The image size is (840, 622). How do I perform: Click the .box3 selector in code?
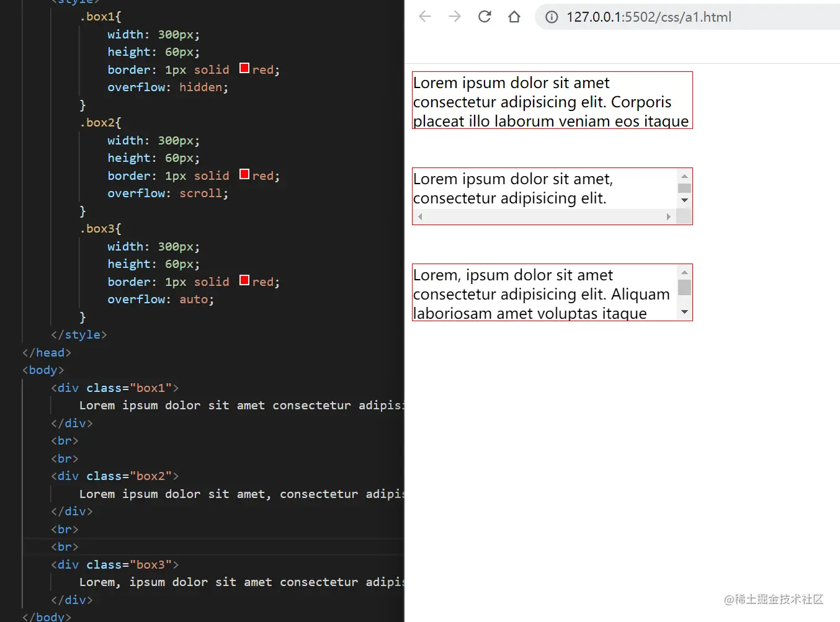coord(101,229)
